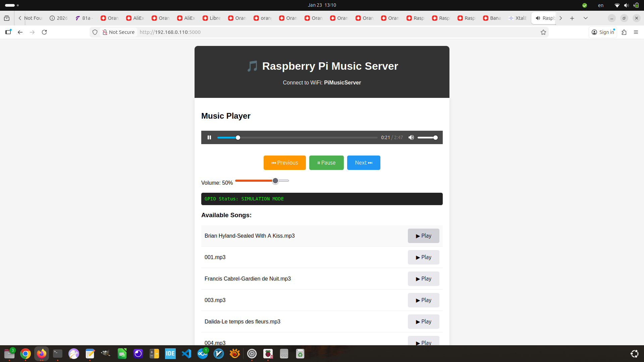Image resolution: width=644 pixels, height=362 pixels.
Task: Pause playback in the audio player bar
Action: coord(209,137)
